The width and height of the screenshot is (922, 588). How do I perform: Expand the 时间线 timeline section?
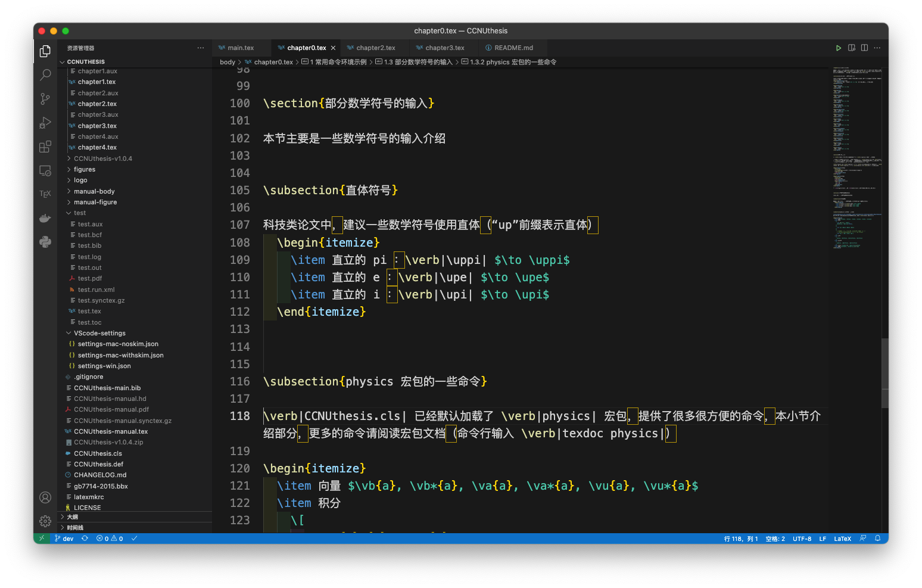pyautogui.click(x=75, y=528)
